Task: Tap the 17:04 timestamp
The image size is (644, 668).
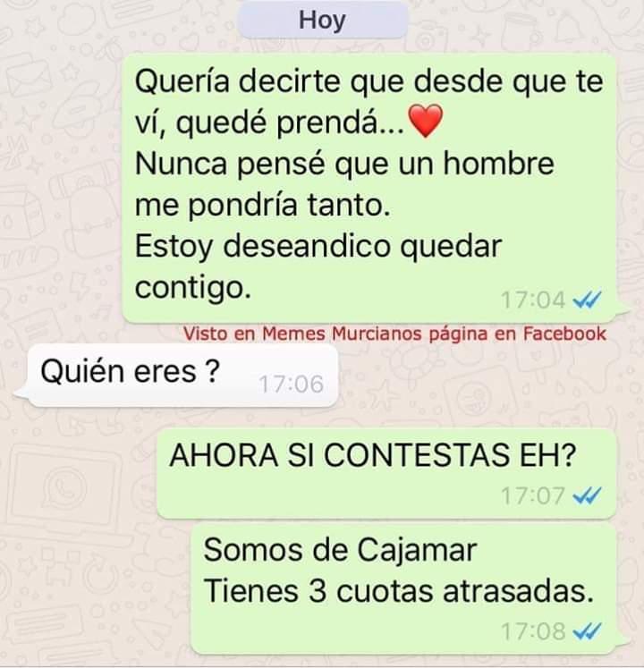Action: [533, 300]
